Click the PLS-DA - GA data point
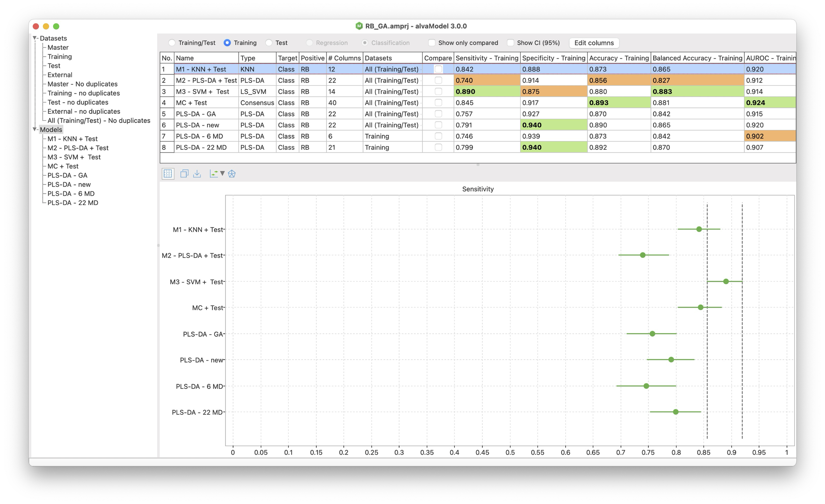This screenshot has width=825, height=504. click(652, 334)
